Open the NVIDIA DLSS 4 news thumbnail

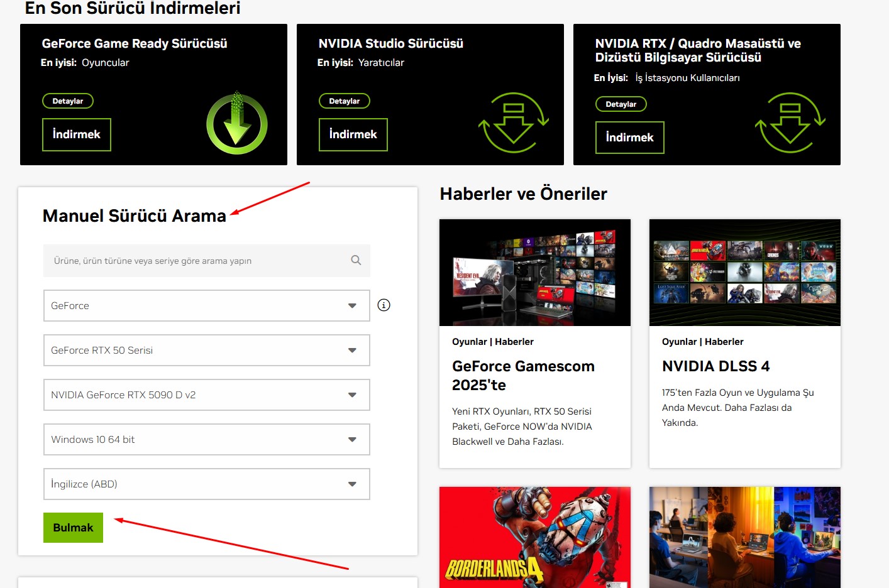pyautogui.click(x=744, y=272)
